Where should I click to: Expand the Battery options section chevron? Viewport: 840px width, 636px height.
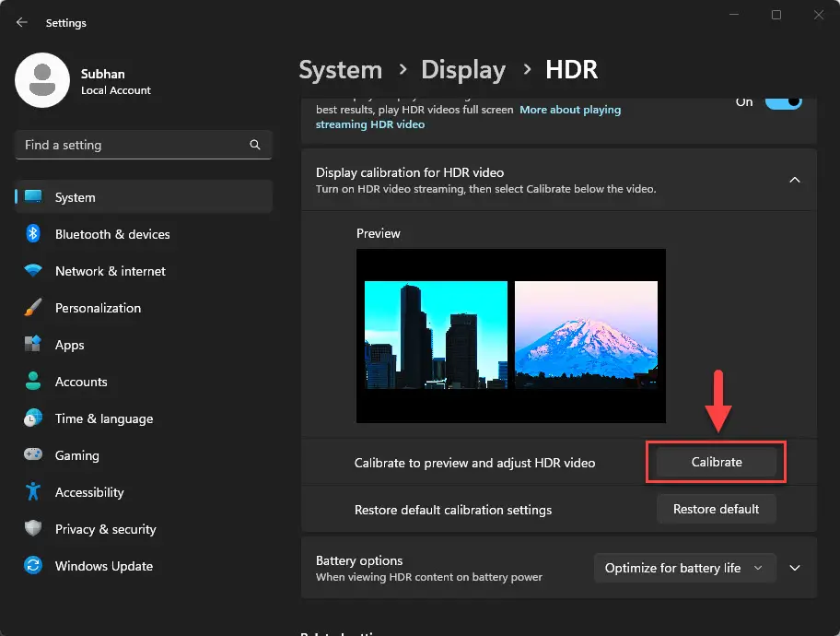coord(795,568)
